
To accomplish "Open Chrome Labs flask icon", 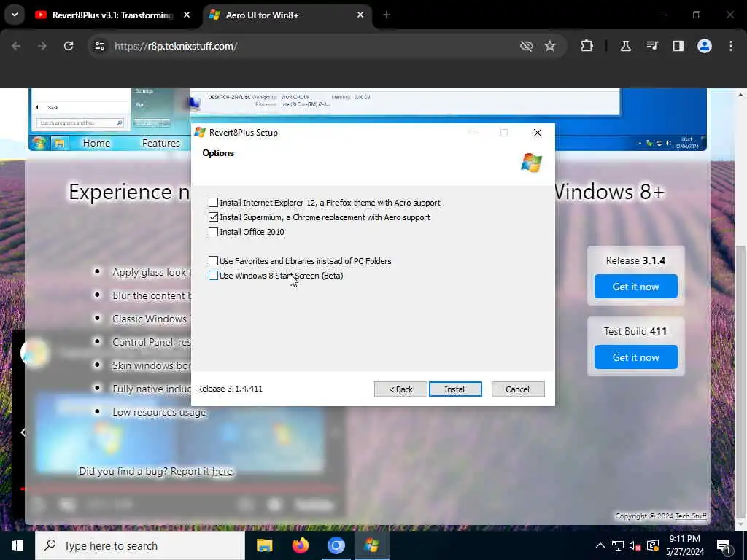I will pos(626,46).
